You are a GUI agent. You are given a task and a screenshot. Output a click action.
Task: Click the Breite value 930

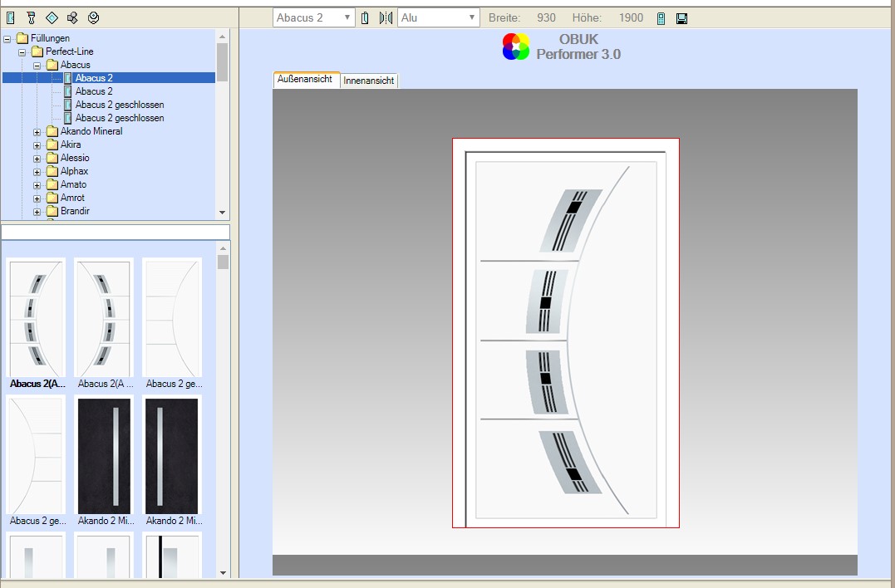click(x=546, y=17)
